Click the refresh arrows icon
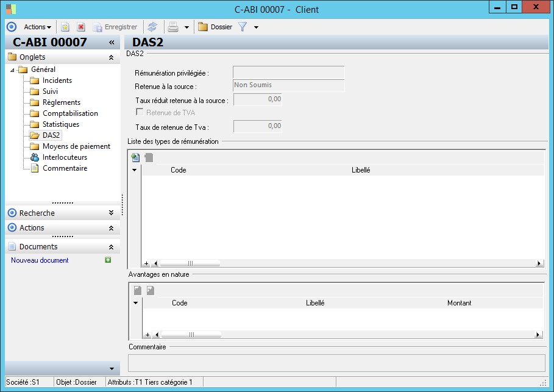This screenshot has width=554, height=392. tap(152, 27)
